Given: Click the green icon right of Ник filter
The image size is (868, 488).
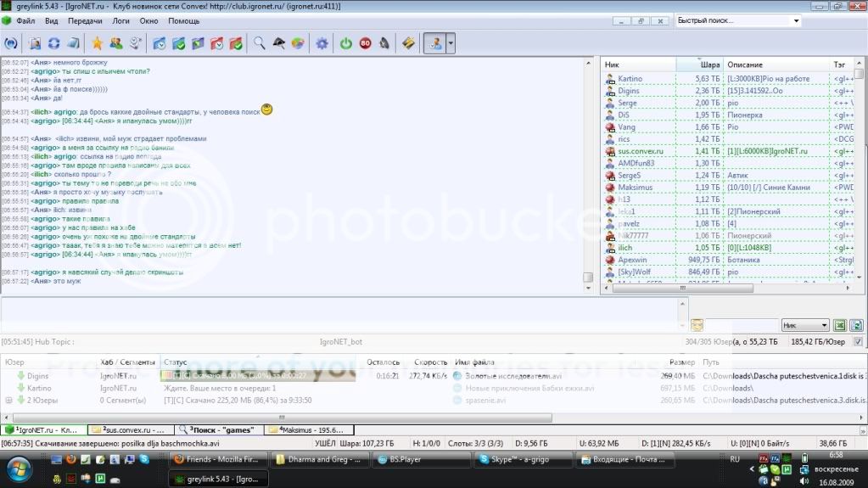Looking at the screenshot, I should coord(839,325).
